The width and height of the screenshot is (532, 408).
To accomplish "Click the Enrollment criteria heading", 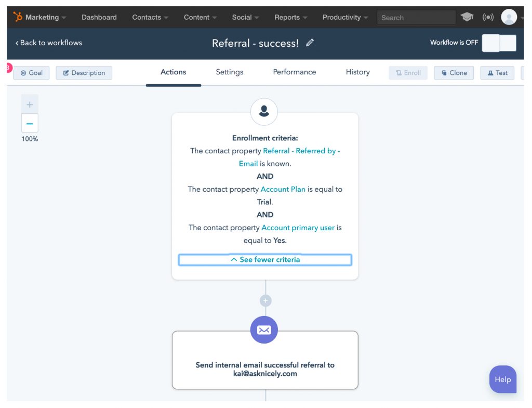I will pyautogui.click(x=265, y=138).
